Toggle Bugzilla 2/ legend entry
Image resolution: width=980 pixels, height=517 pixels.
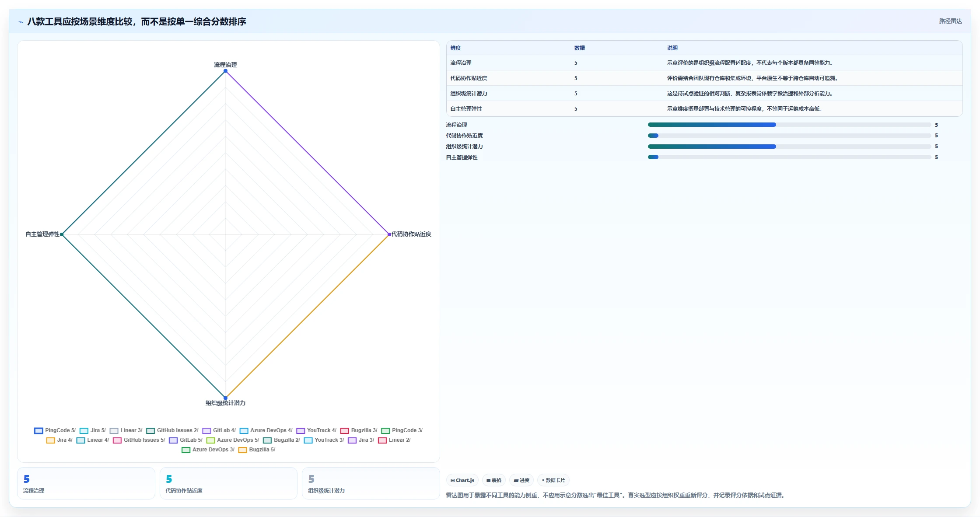[282, 440]
